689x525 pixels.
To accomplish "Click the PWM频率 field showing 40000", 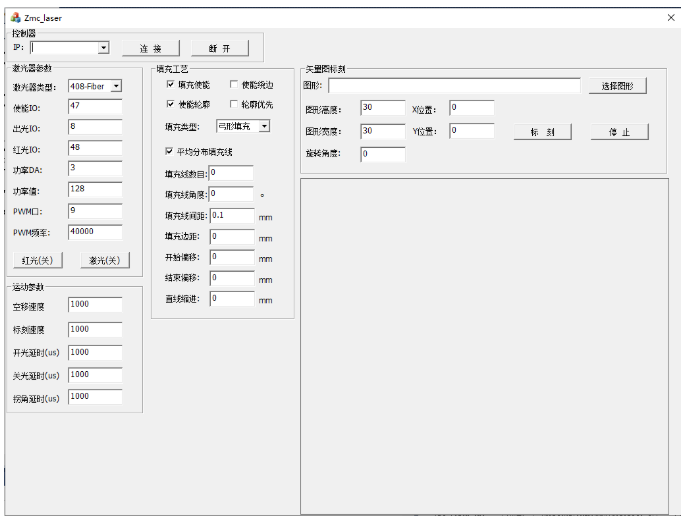I will point(95,232).
